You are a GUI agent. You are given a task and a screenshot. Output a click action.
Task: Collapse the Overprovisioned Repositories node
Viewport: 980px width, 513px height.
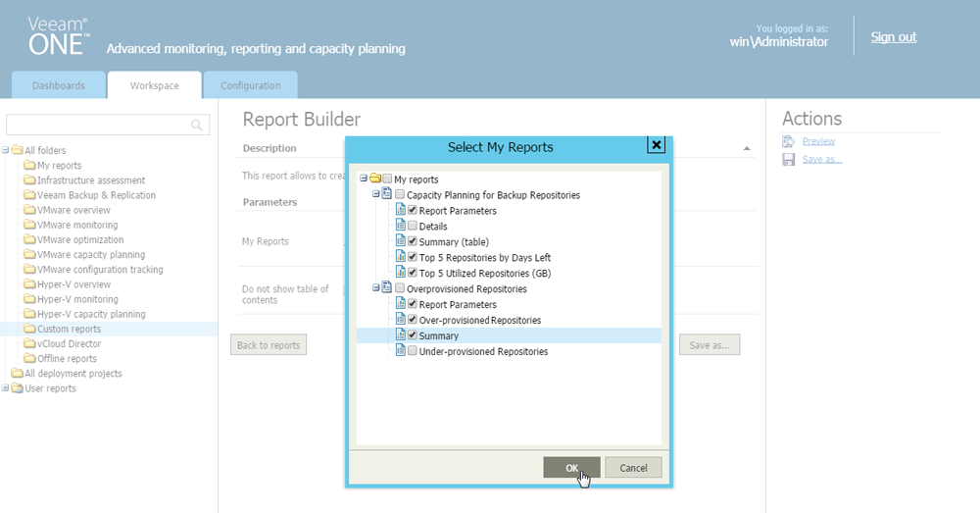(x=374, y=289)
